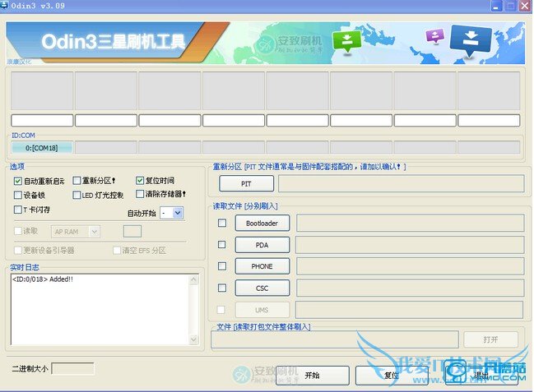Uncheck the 自动重新启动 auto reboot checkbox
This screenshot has width=534, height=392.
tap(18, 181)
